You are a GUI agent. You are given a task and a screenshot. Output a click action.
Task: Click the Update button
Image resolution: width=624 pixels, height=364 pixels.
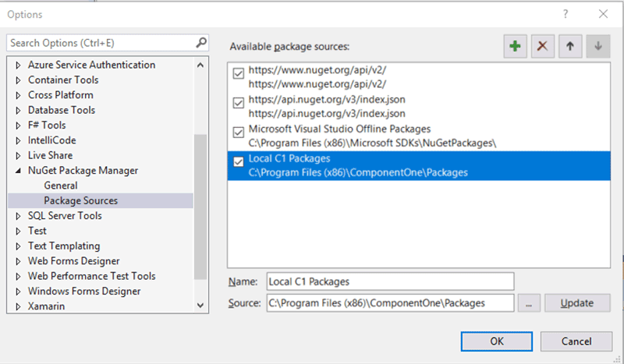577,303
